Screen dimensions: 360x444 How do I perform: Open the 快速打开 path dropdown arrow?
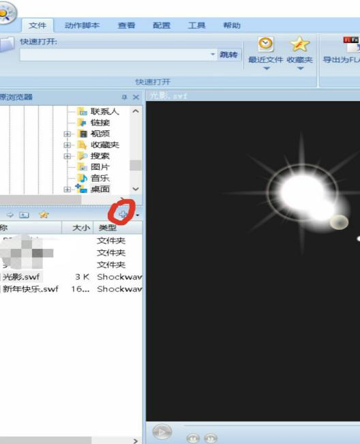pos(213,54)
